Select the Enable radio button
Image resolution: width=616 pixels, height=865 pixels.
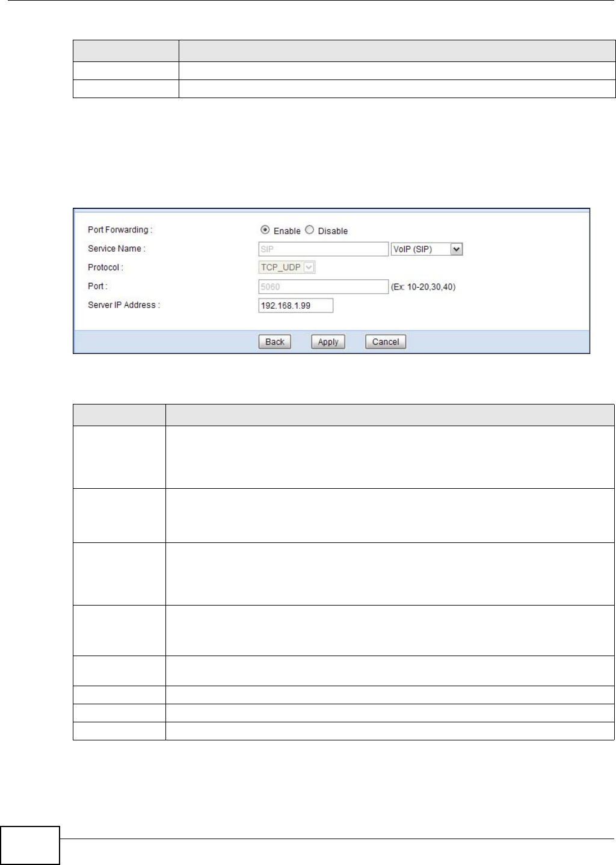click(265, 230)
